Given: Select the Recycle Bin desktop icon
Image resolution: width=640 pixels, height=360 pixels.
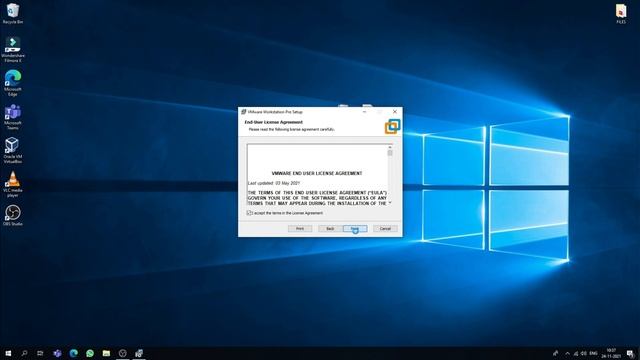Looking at the screenshot, I should 13,13.
